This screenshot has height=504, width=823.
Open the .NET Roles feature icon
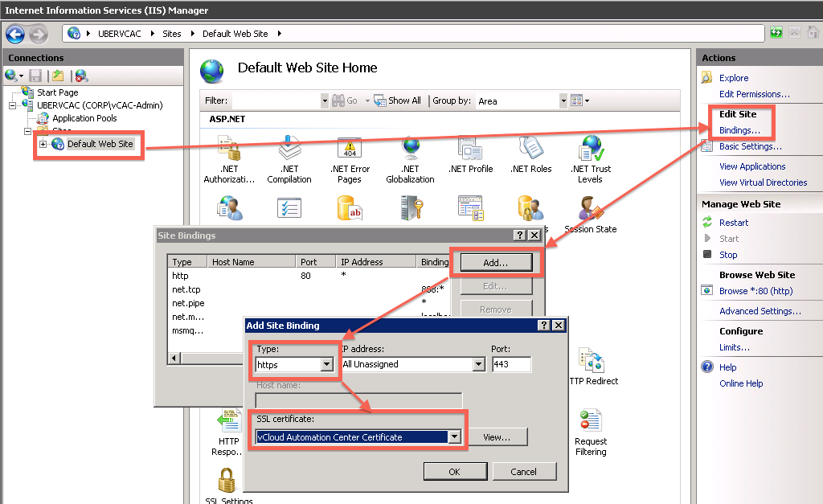(x=531, y=149)
